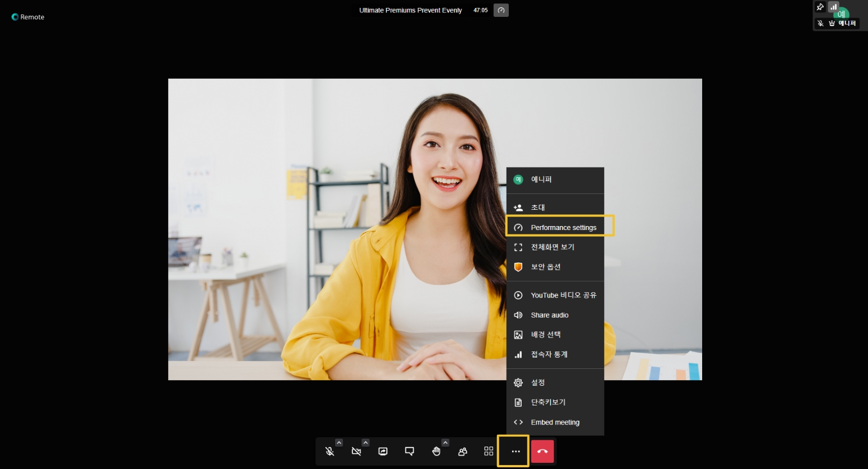The height and width of the screenshot is (469, 868).
Task: Raise your hand with the hand icon
Action: [436, 452]
